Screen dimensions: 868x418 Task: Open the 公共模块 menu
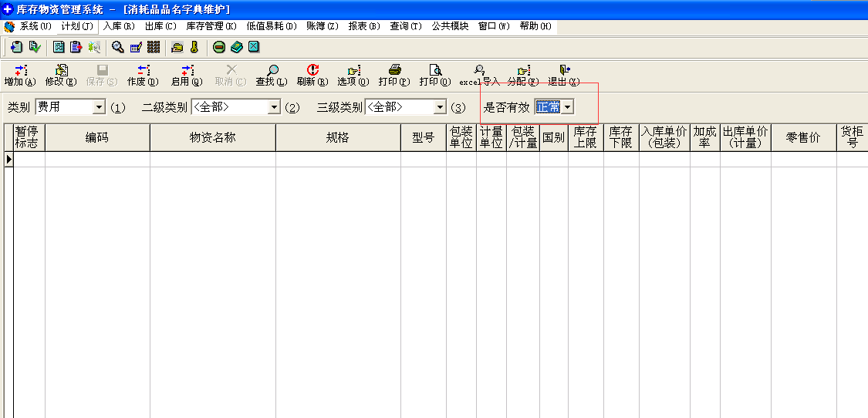(450, 26)
